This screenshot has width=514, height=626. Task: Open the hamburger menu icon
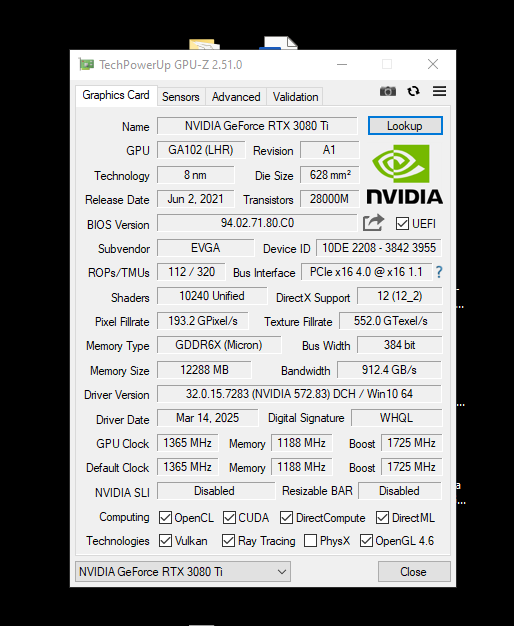click(x=439, y=91)
